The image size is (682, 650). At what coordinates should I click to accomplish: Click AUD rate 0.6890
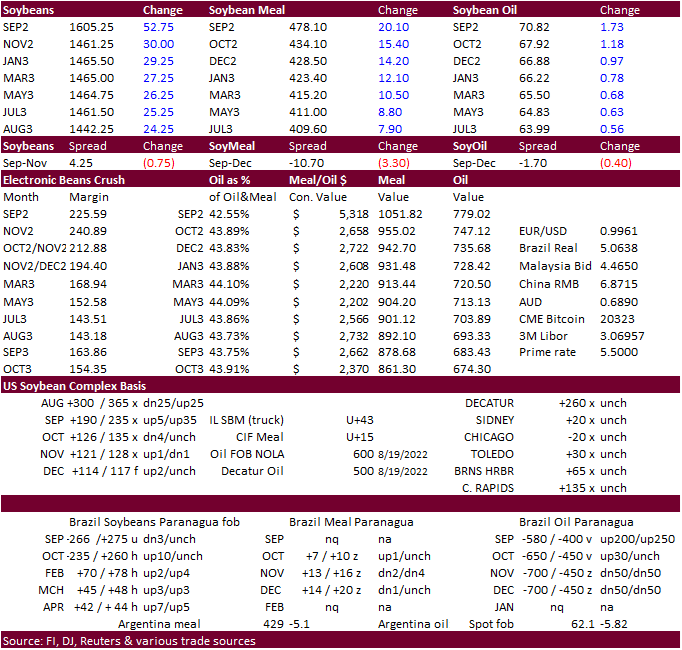(618, 302)
